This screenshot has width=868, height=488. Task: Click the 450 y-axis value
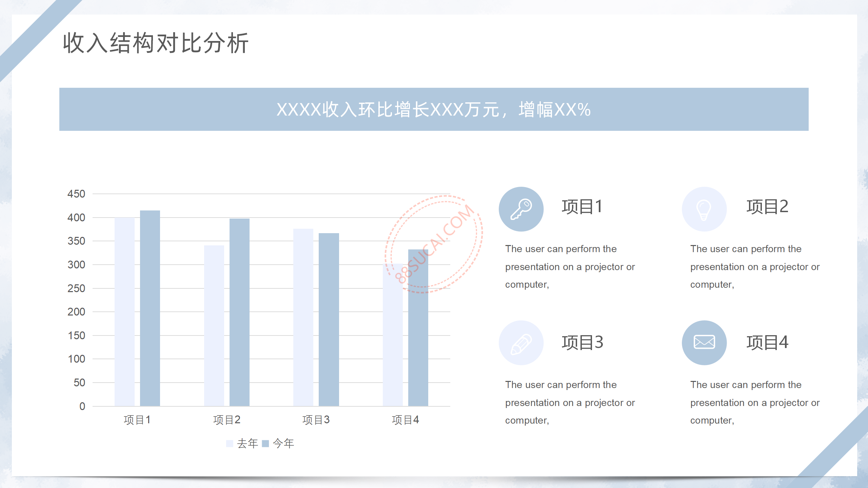pos(76,194)
